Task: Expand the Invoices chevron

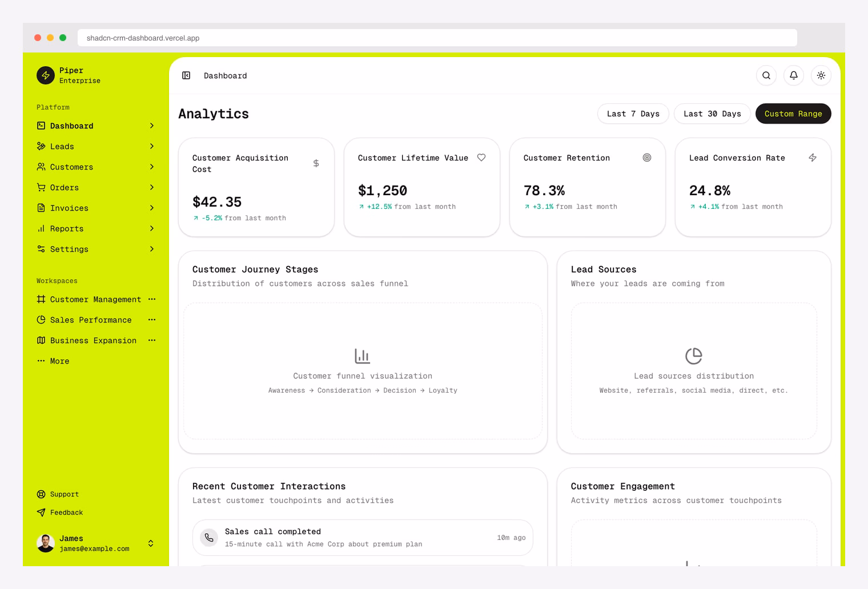Action: coord(152,208)
